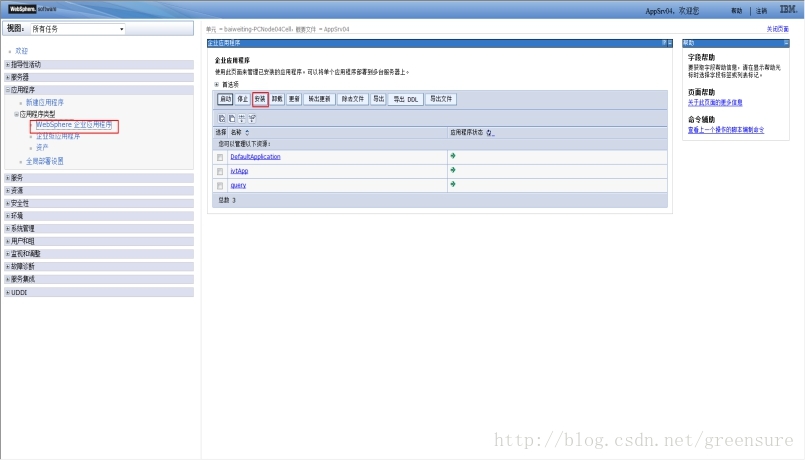The width and height of the screenshot is (805, 460).
Task: Open the page help more-information link
Action: pyautogui.click(x=715, y=103)
